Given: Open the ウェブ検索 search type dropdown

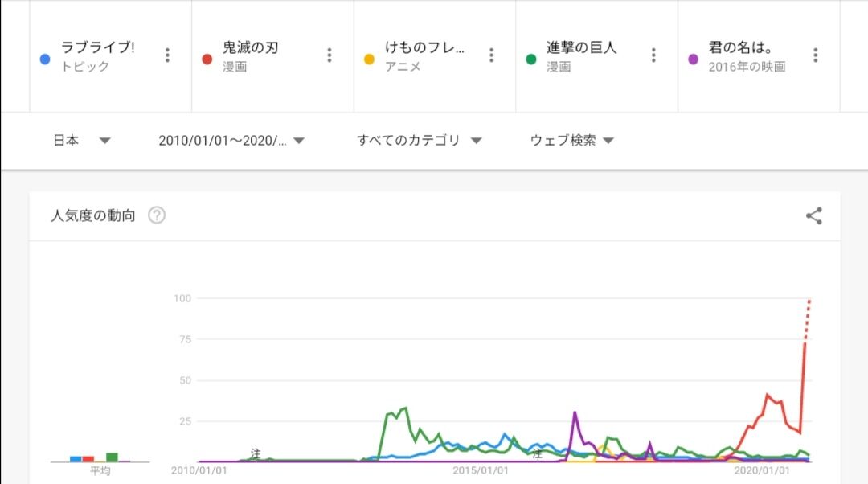Looking at the screenshot, I should (571, 141).
